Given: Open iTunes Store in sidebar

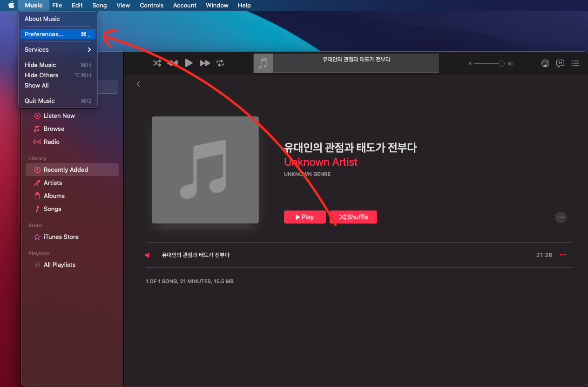Looking at the screenshot, I should [72, 237].
